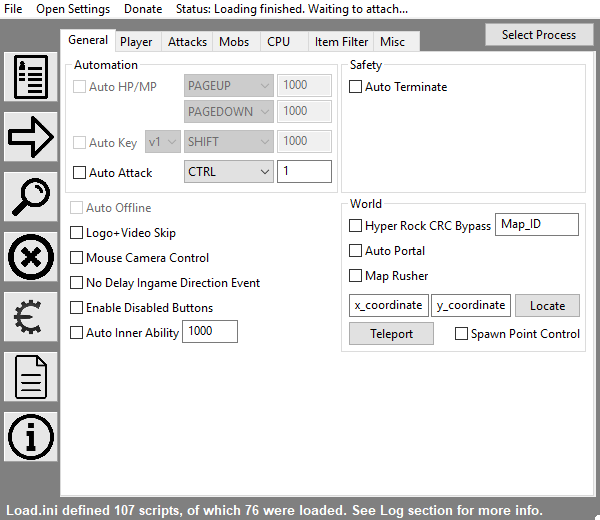The height and width of the screenshot is (520, 600).
Task: Open the PAGEDOWN key dropdown
Action: pyautogui.click(x=228, y=111)
